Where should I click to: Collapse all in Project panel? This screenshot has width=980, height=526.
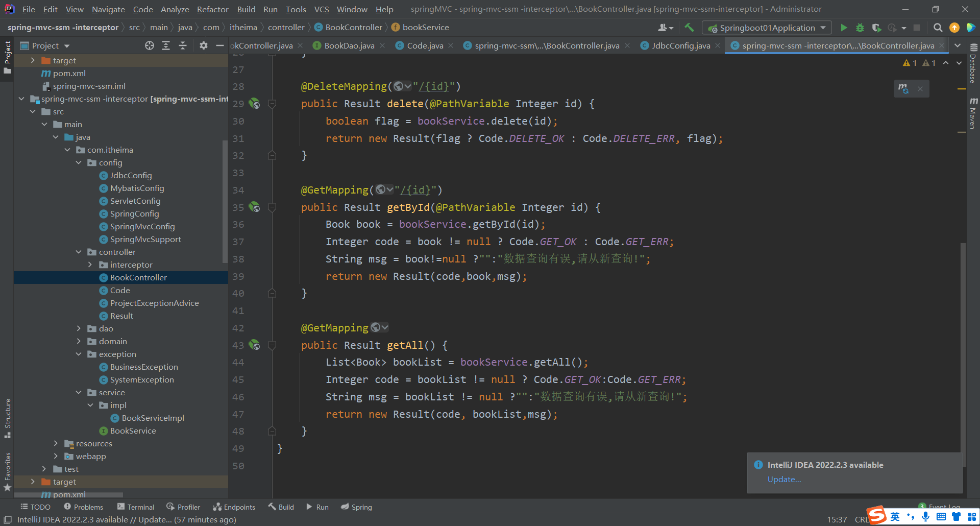pos(182,45)
